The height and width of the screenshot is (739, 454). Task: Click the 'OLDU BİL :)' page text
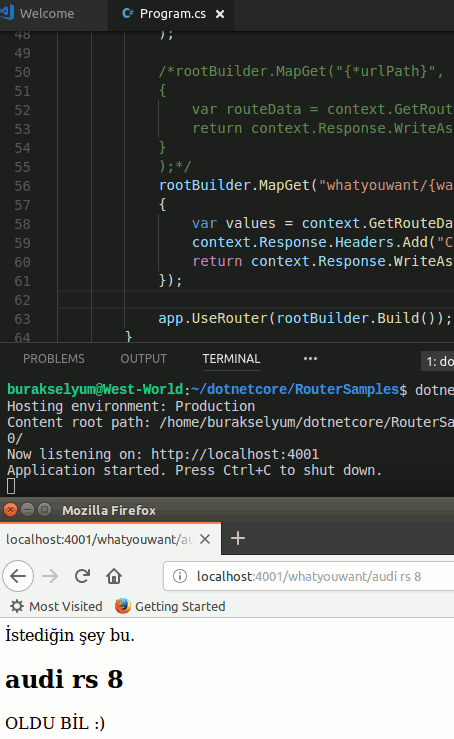click(55, 723)
